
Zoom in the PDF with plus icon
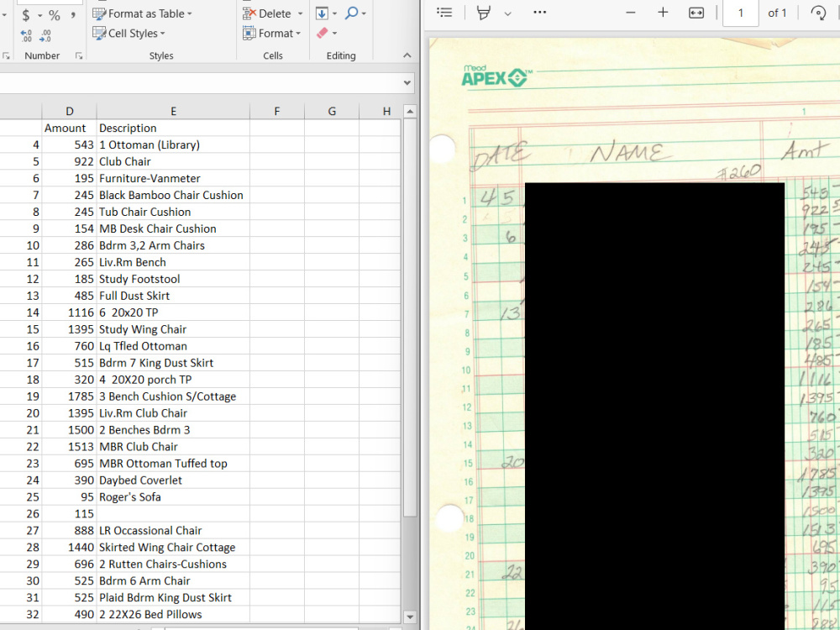[x=663, y=13]
